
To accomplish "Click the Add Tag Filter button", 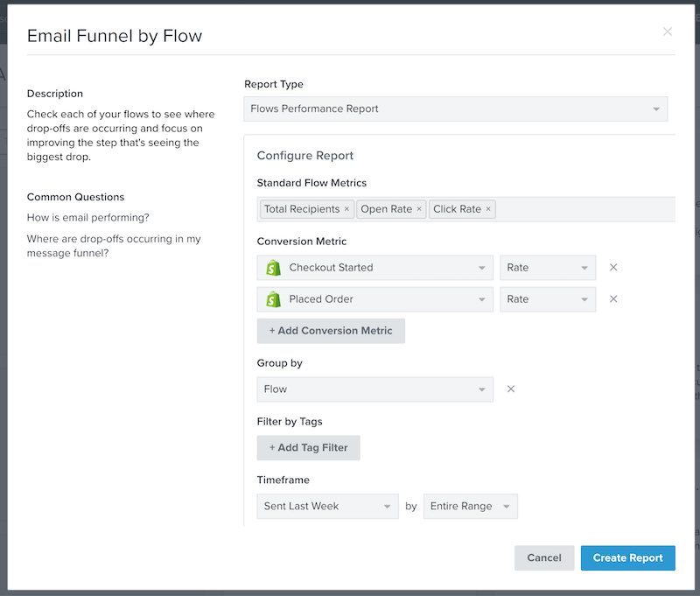I will (308, 447).
